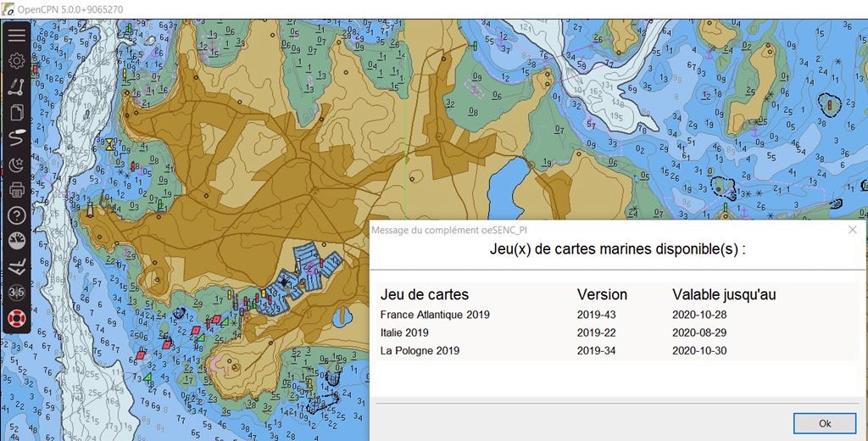Viewport: 868px width, 441px height.
Task: Click the Valable jusqu'au column header
Action: tap(724, 295)
